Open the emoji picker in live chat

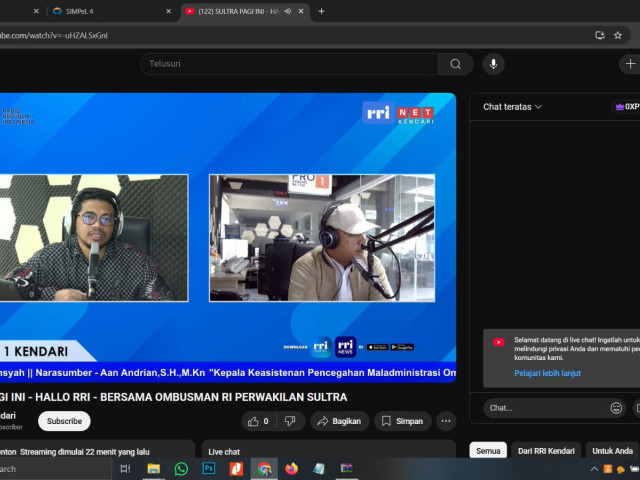tap(616, 408)
